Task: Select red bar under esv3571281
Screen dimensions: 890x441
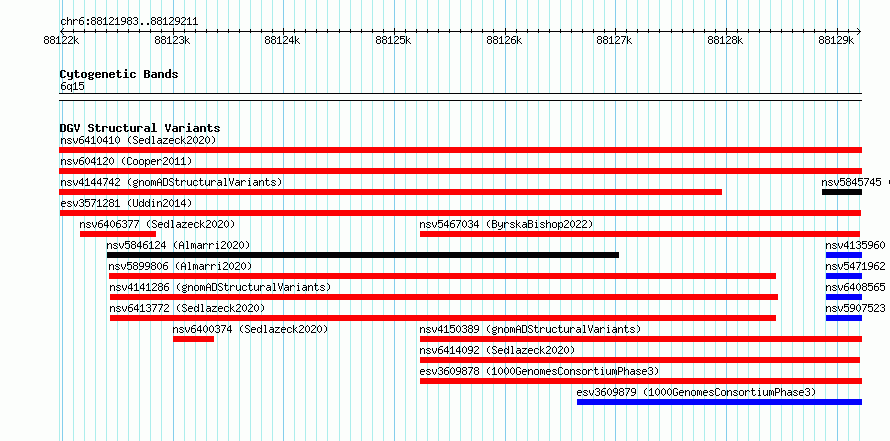Action: [460, 213]
